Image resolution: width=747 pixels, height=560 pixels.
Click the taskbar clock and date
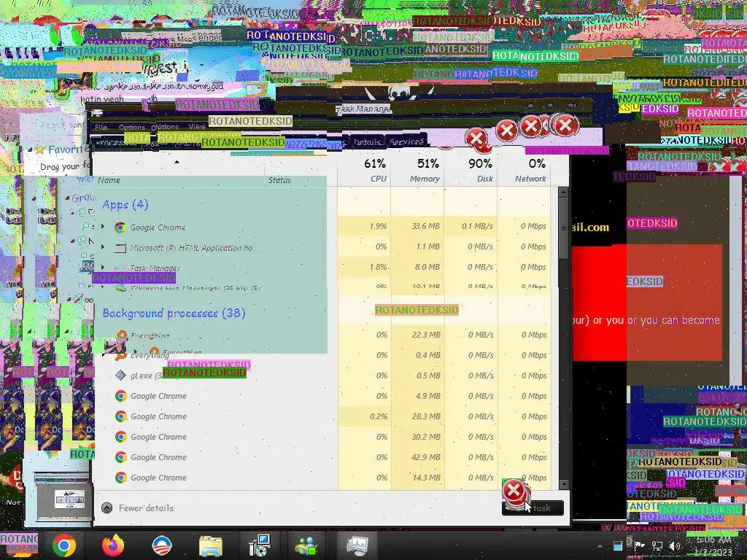pos(713,545)
